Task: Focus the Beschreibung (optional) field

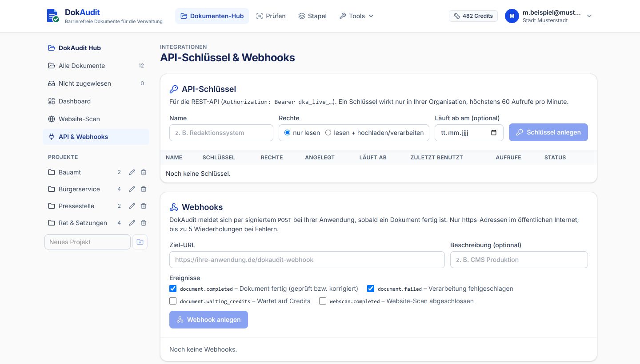Action: (x=519, y=260)
